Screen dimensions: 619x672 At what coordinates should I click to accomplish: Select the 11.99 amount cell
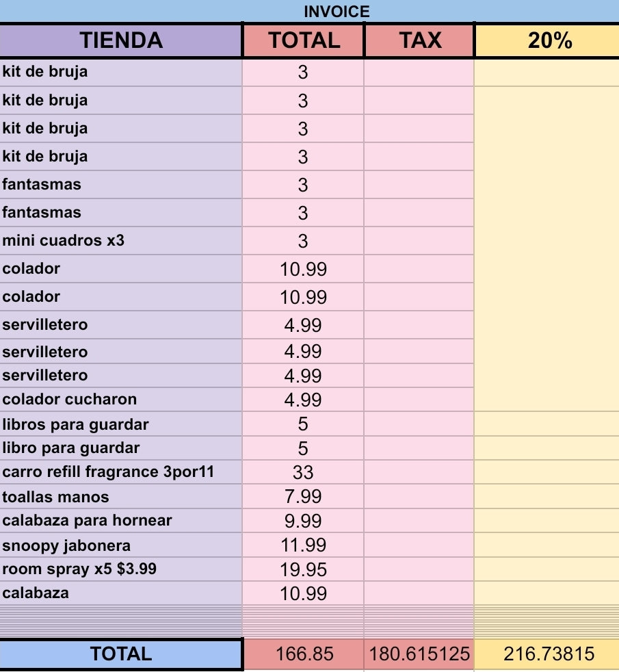pos(303,545)
